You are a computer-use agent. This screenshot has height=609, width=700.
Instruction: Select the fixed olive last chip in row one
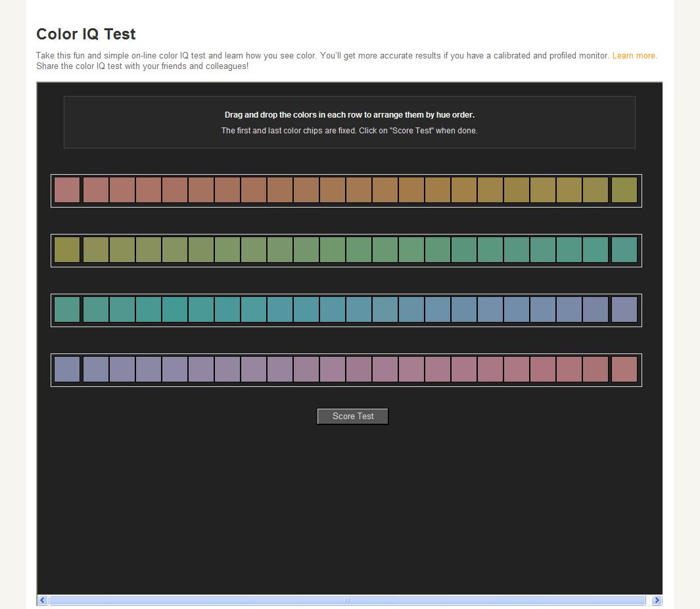624,190
